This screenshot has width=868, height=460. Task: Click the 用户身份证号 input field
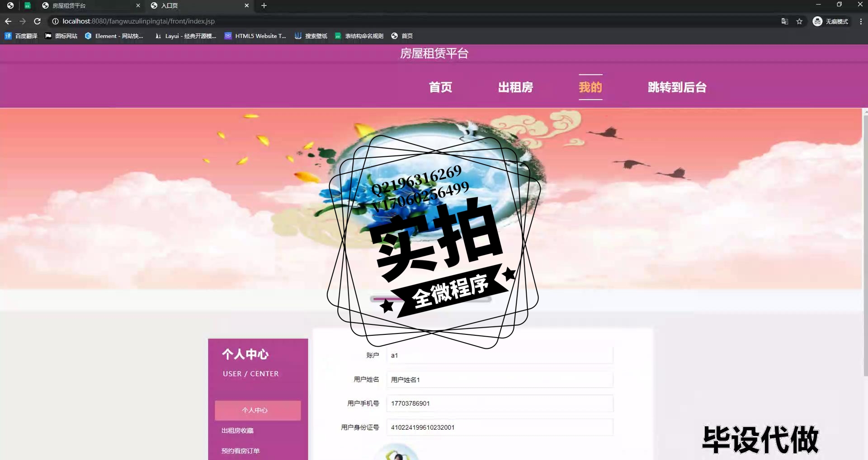pos(500,427)
